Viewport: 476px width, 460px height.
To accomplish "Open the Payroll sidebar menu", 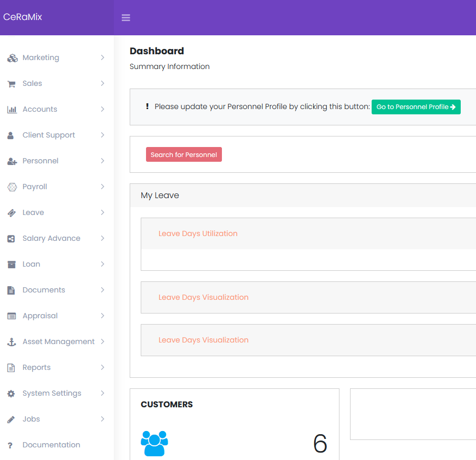I will coord(57,187).
